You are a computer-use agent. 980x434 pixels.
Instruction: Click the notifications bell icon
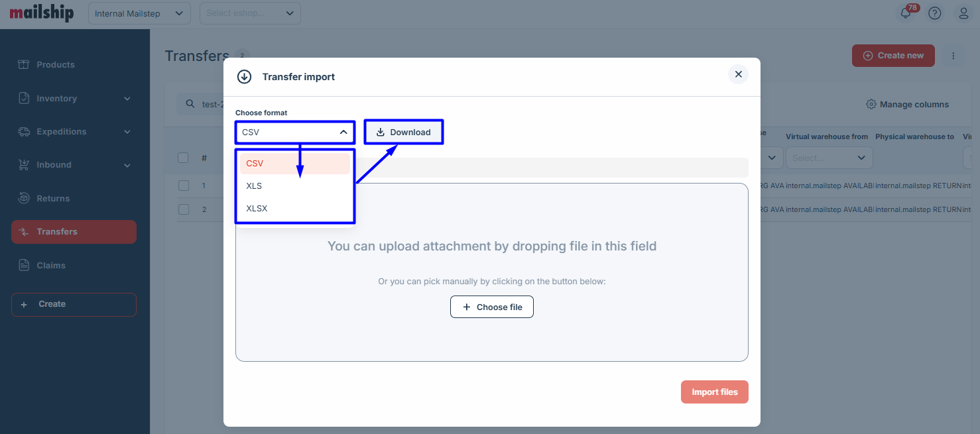[906, 13]
